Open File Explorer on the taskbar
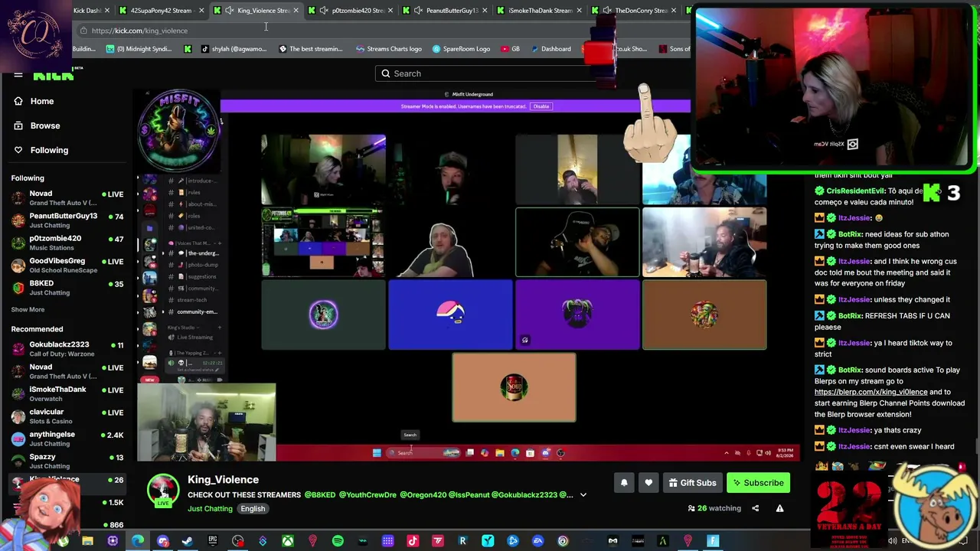Viewport: 980px width, 551px height. point(87,542)
